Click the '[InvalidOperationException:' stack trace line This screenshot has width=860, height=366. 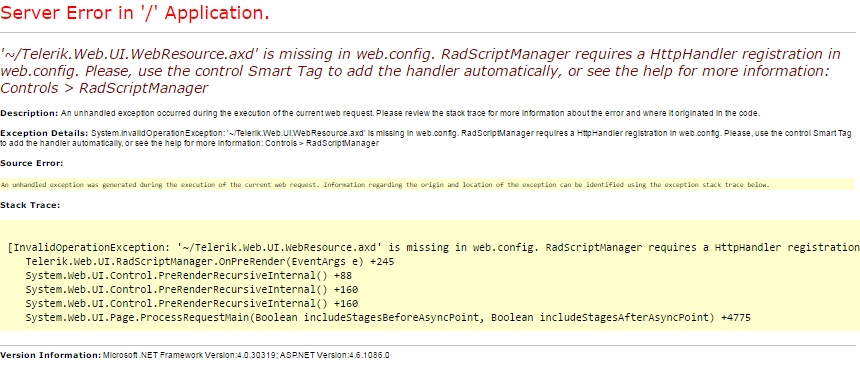[x=434, y=247]
